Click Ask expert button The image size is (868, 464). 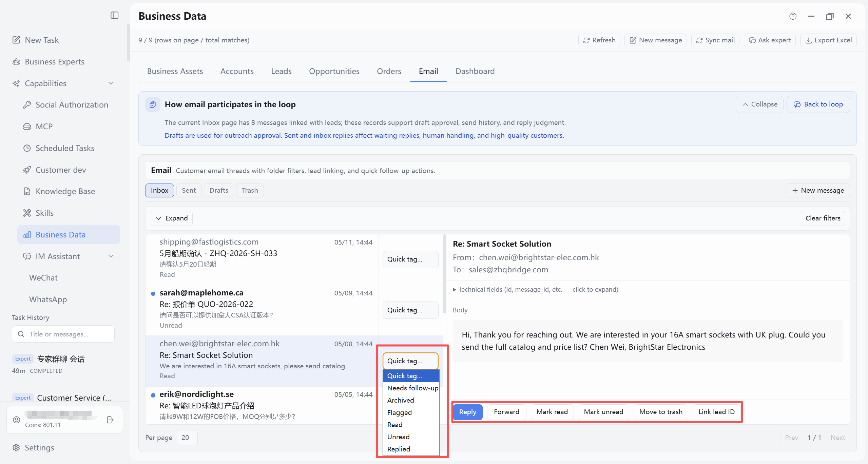pyautogui.click(x=770, y=40)
